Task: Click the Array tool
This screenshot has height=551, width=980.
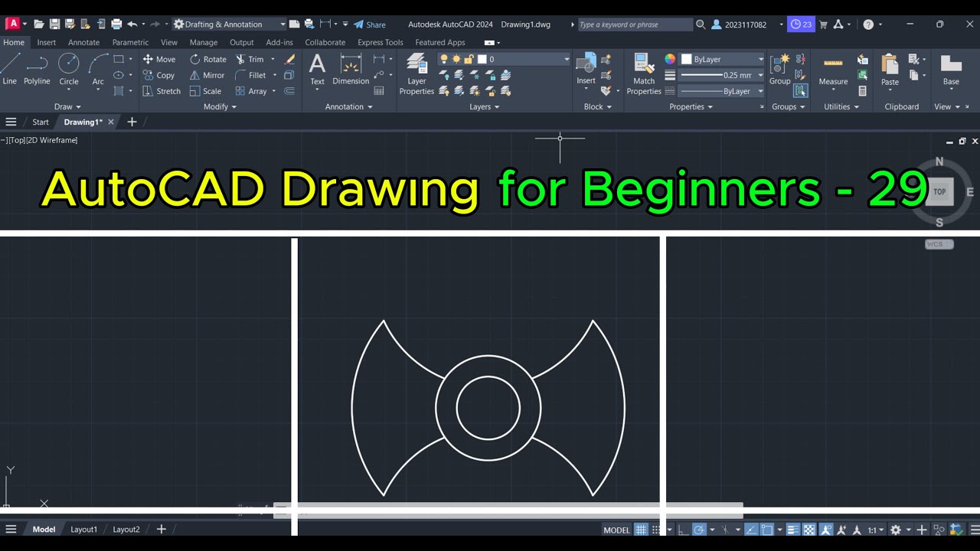Action: pyautogui.click(x=251, y=91)
